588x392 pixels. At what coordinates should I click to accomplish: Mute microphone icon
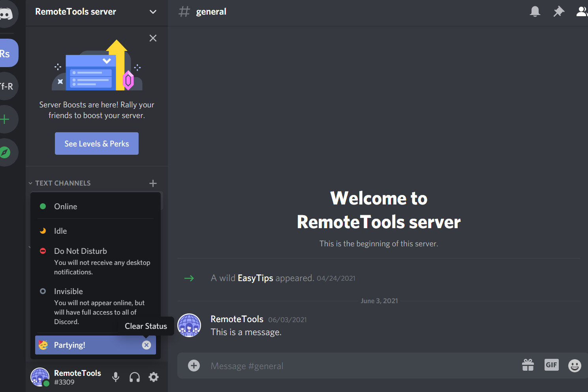116,377
